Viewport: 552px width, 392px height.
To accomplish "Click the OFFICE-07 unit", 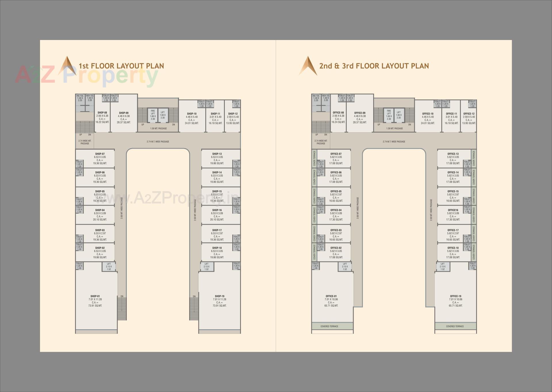I will point(336,158).
